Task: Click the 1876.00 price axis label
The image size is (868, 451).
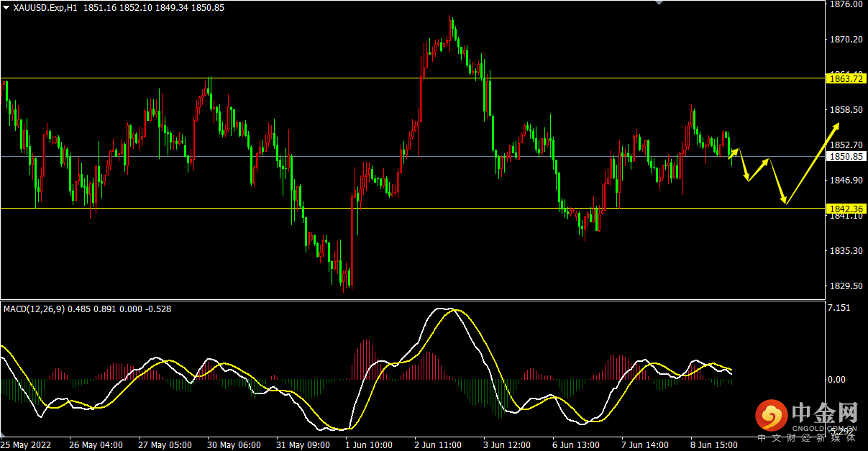Action: tap(847, 4)
